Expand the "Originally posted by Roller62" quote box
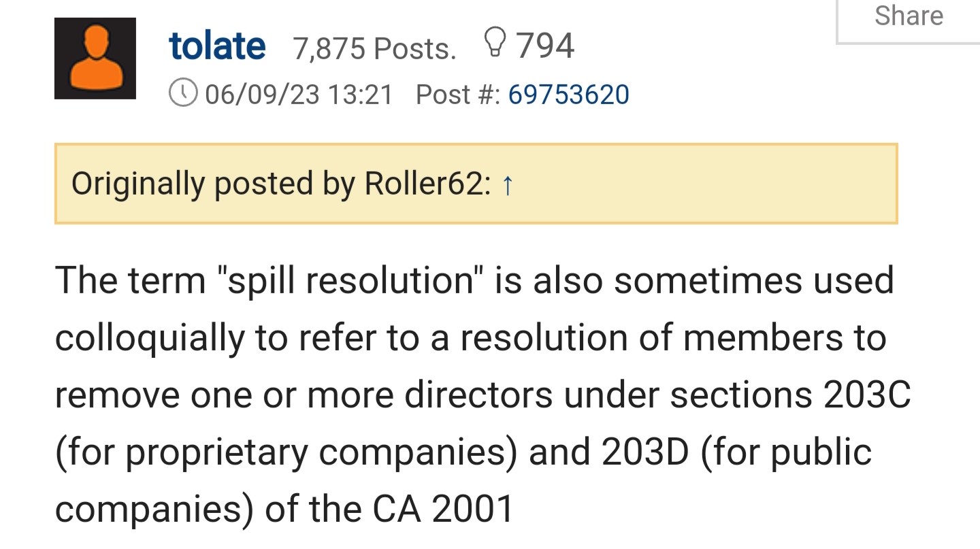 click(476, 184)
